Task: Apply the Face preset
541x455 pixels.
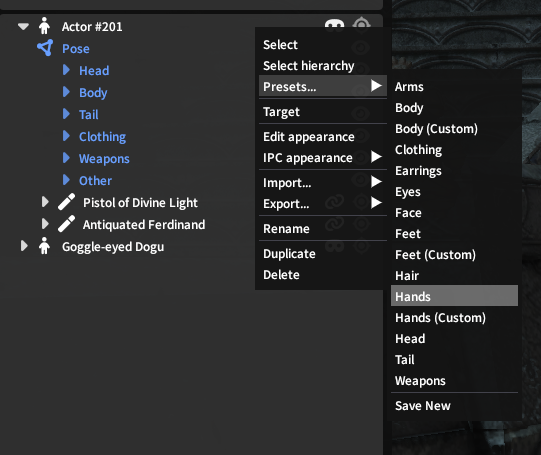Action: point(454,213)
